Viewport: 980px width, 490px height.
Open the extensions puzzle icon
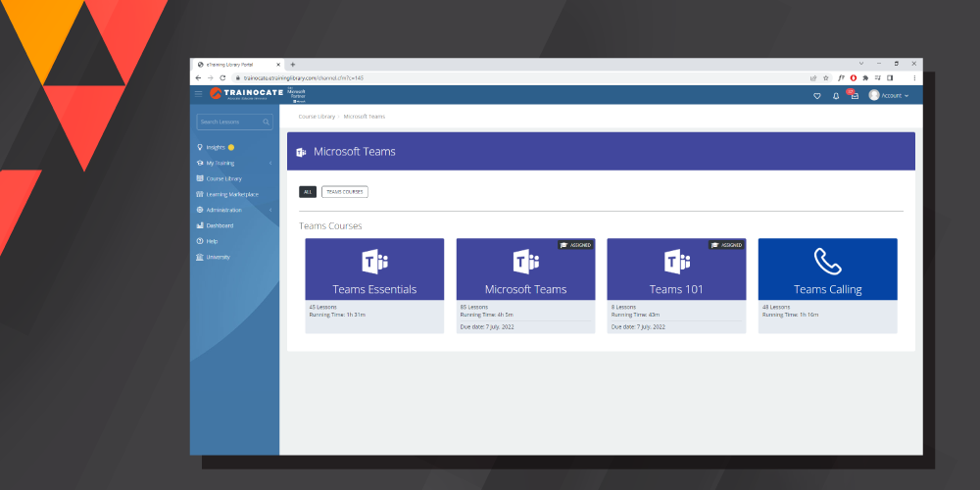865,78
